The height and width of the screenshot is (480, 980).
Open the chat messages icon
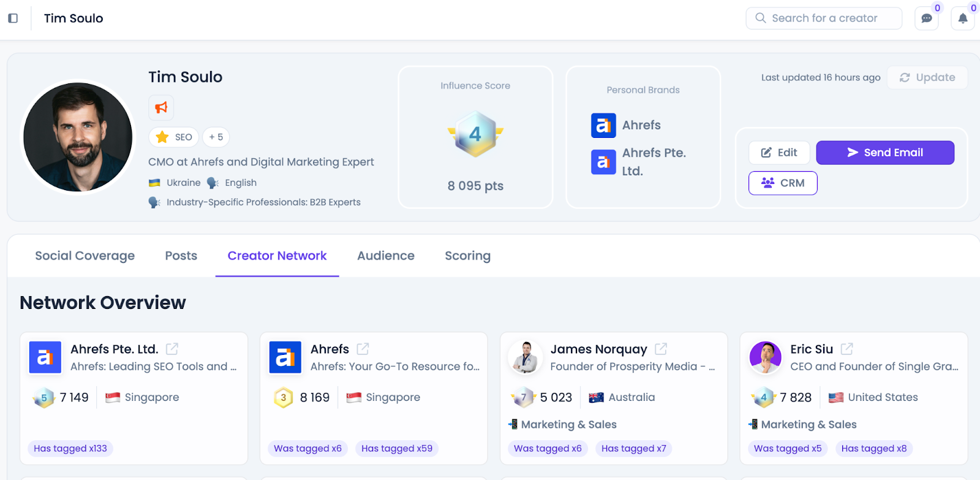927,18
